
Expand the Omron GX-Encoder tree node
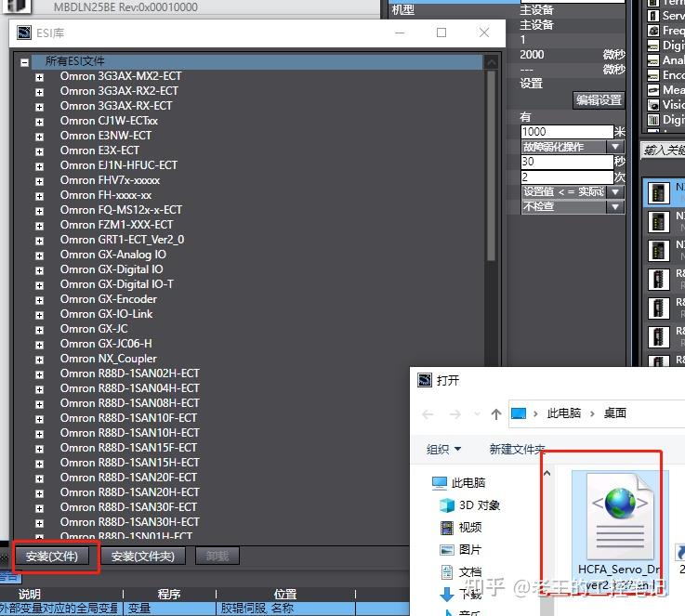pyautogui.click(x=39, y=300)
